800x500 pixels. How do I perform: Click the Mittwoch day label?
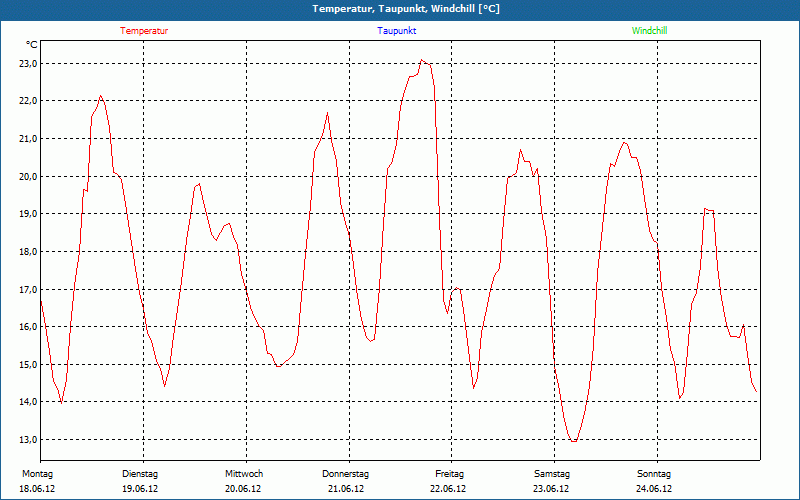pos(244,474)
